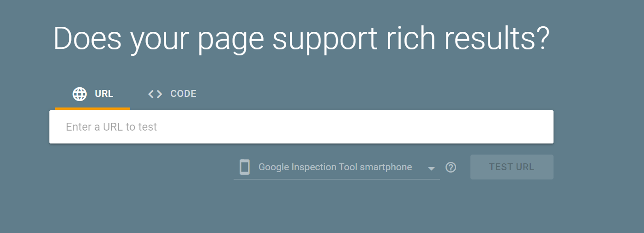Click the globe icon on the URL tab

[80, 94]
